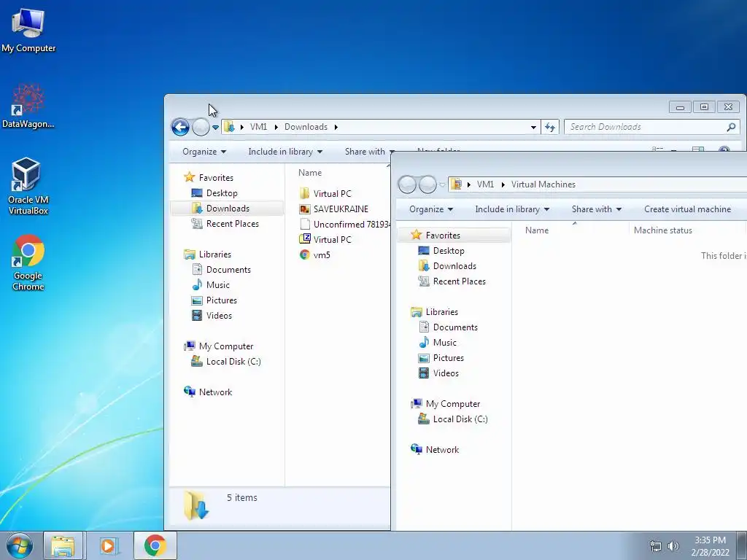Open Include in library menu in the Downloads window
Viewport: 747px width, 560px height.
pos(285,152)
